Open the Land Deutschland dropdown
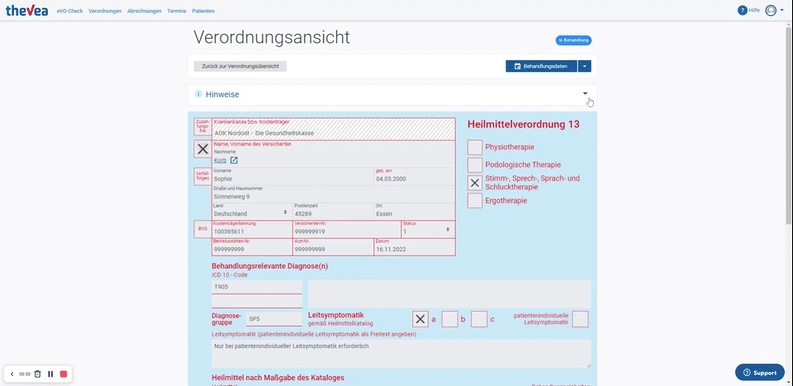The height and width of the screenshot is (386, 793). pyautogui.click(x=252, y=211)
